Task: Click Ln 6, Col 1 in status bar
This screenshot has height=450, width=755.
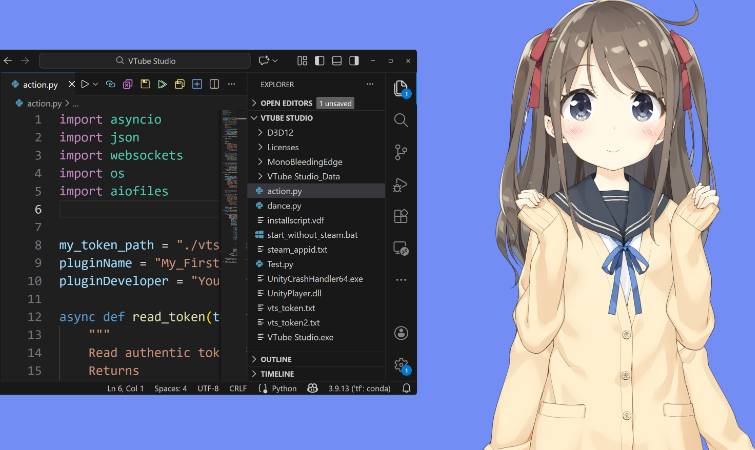Action: (125, 388)
